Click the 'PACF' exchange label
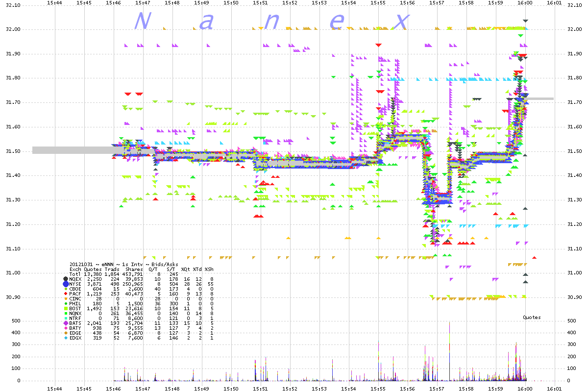Viewport: 588px width, 392px height. click(75, 294)
